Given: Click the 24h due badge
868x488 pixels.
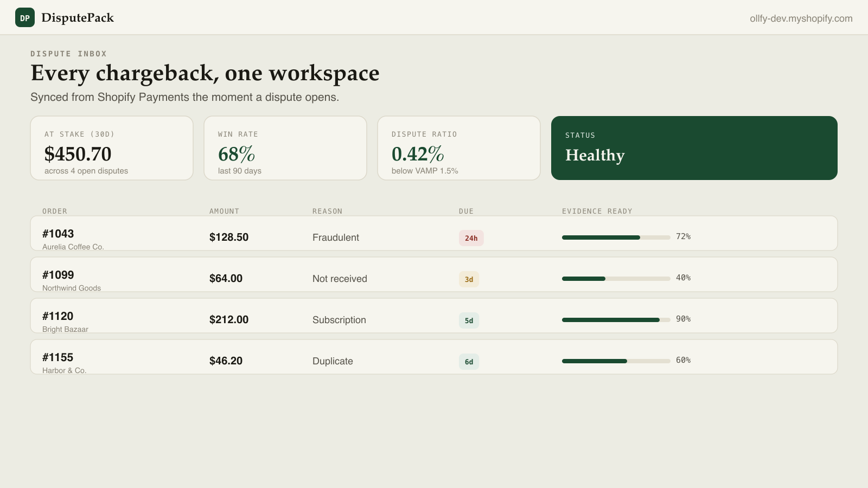Looking at the screenshot, I should click(x=471, y=238).
